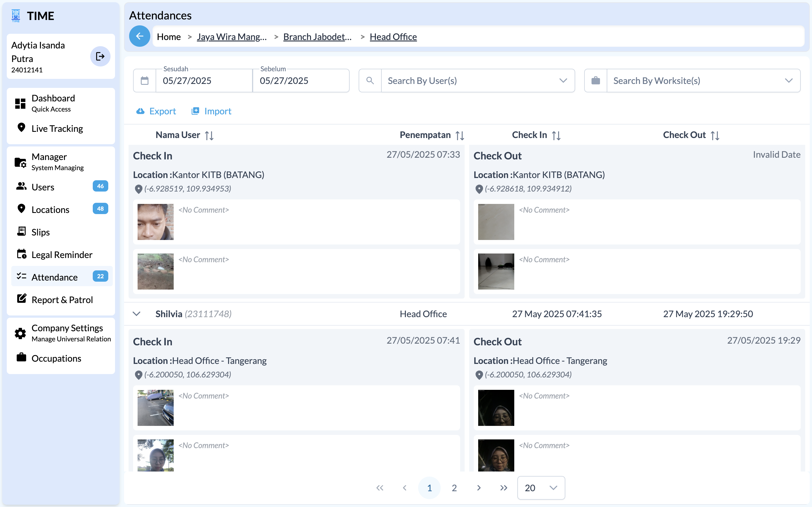The width and height of the screenshot is (812, 507).
Task: Click the go to last page double-arrow
Action: 503,488
